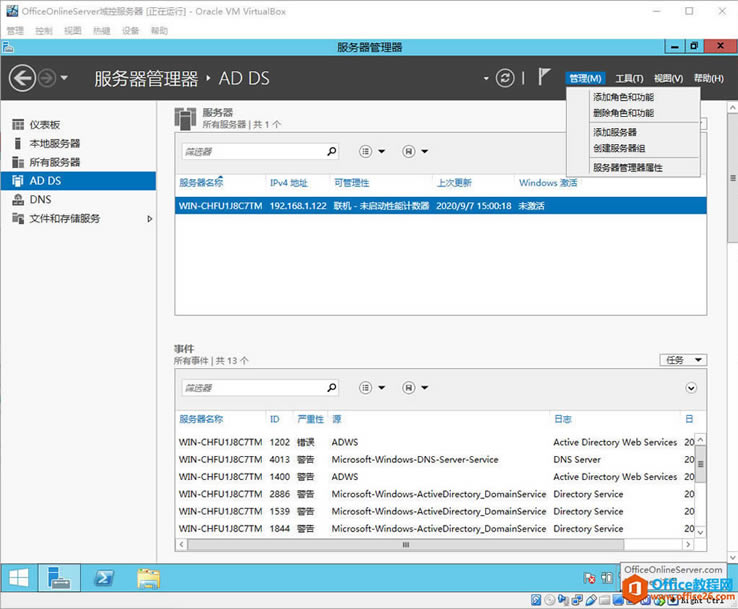
Task: Expand the 文件和存储服务 arrow
Action: point(150,219)
